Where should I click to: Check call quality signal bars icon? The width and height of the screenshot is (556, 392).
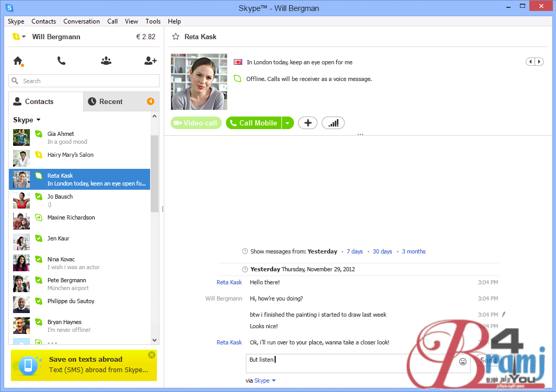point(333,123)
